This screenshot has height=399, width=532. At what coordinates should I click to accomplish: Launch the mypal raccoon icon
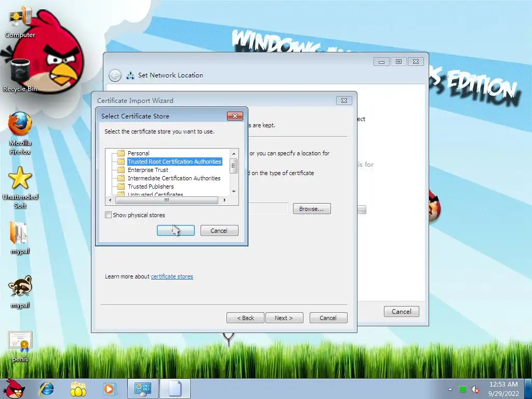[20, 292]
